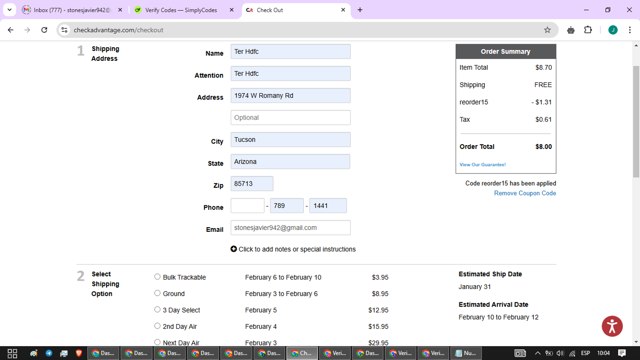The width and height of the screenshot is (640, 360).
Task: Open View Our Guarantee link
Action: pos(482,164)
